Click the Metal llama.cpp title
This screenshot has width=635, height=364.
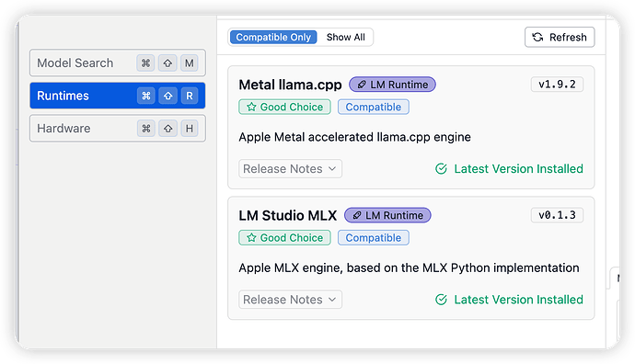291,85
